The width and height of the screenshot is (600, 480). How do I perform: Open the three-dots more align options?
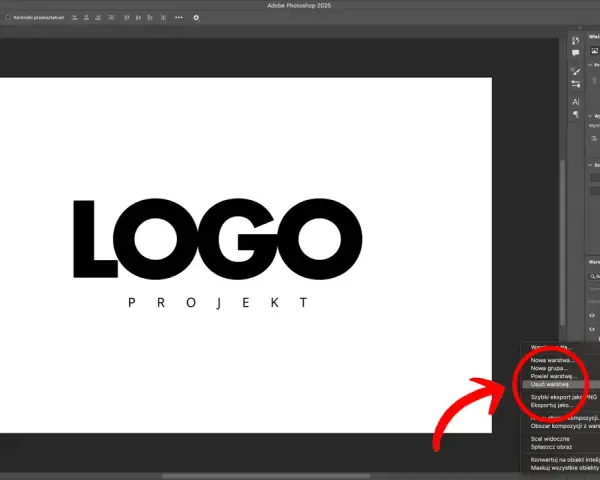coord(179,18)
